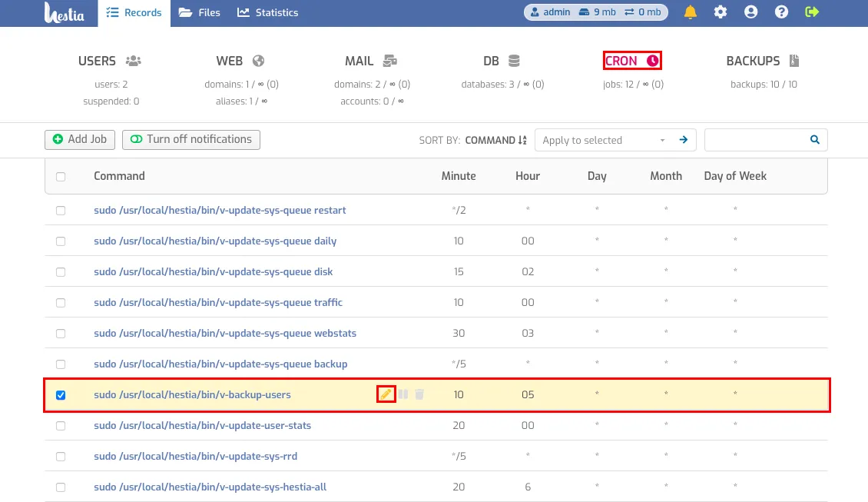Image resolution: width=868 pixels, height=502 pixels.
Task: Switch to the Statistics tab
Action: pos(267,13)
